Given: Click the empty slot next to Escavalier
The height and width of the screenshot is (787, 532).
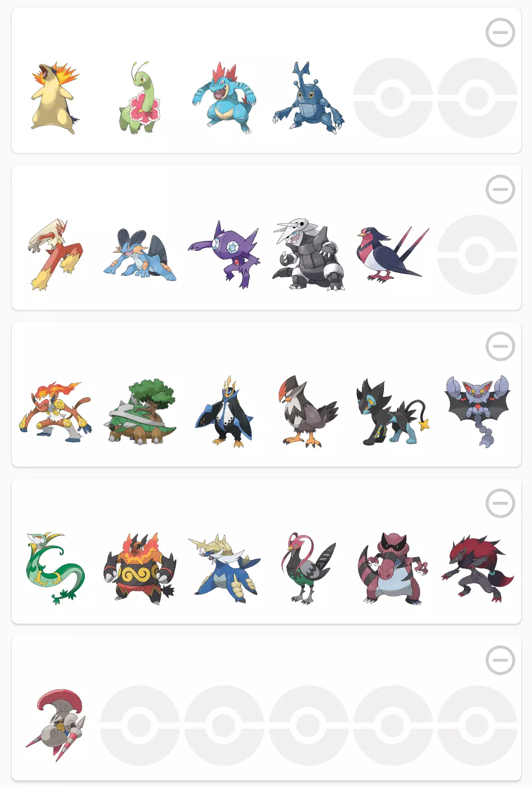Looking at the screenshot, I should [140, 725].
